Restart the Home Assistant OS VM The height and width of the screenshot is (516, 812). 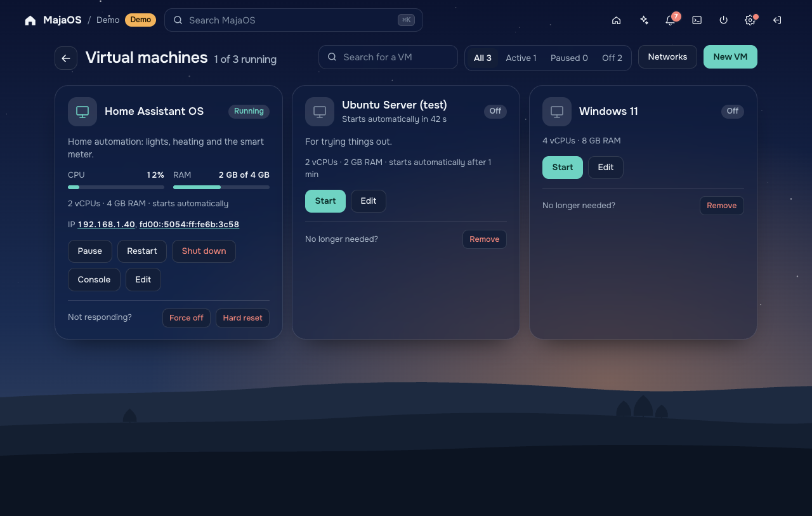[142, 251]
